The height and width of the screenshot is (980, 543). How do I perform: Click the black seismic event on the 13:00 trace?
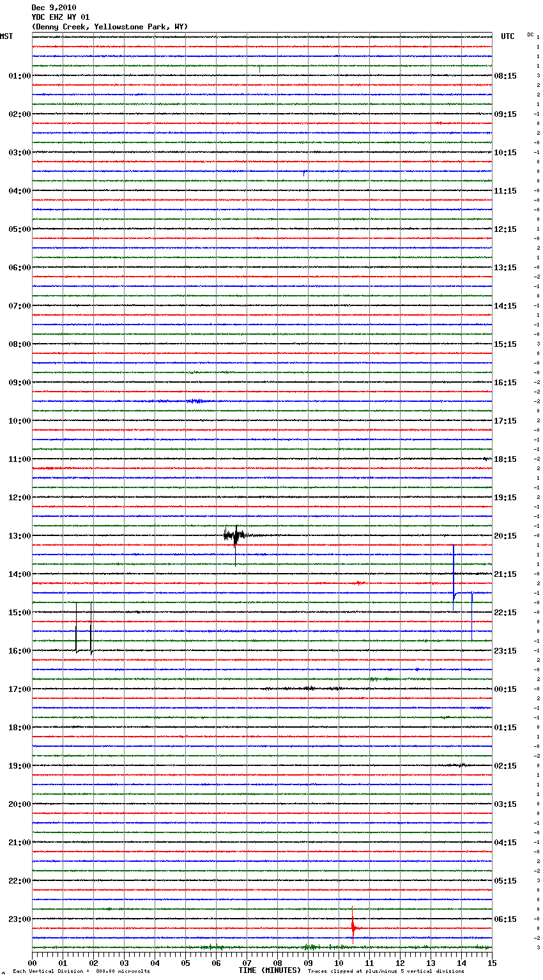236,536
